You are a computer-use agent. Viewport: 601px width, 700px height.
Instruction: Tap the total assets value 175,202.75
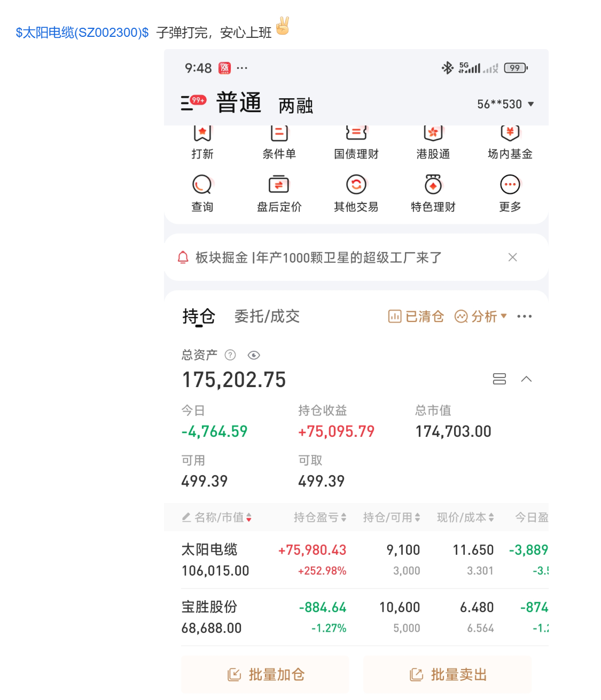pyautogui.click(x=234, y=380)
